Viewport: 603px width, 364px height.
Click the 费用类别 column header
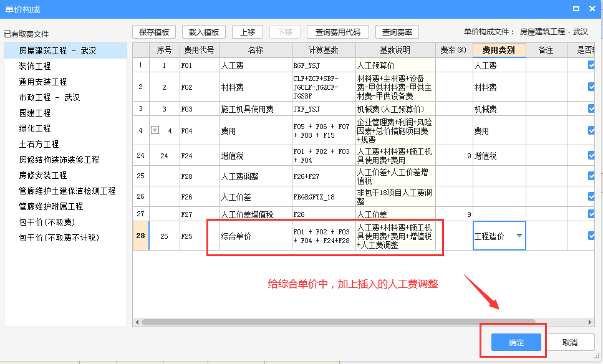coord(499,50)
